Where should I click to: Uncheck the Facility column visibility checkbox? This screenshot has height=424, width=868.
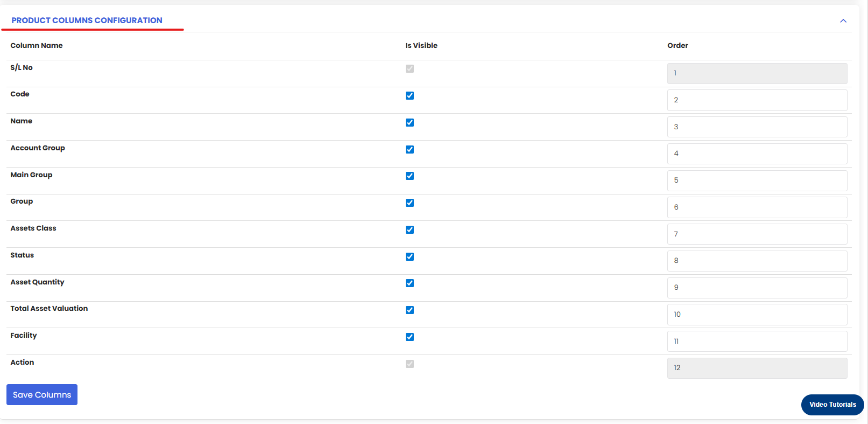(x=410, y=337)
